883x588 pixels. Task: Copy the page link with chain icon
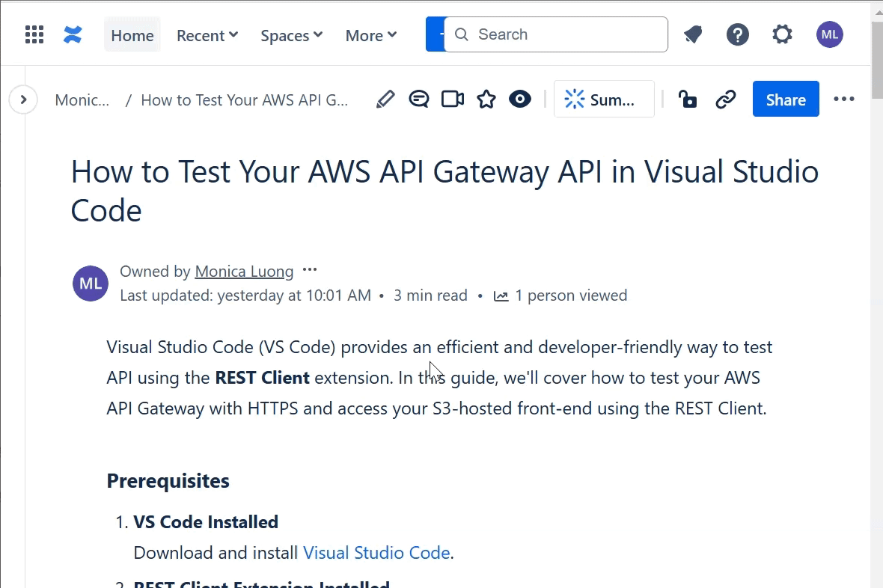pos(726,99)
